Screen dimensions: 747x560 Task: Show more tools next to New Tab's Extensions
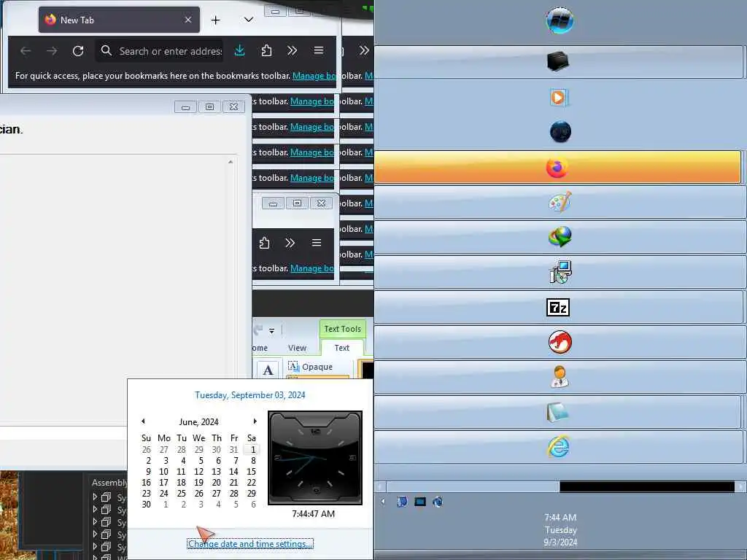tap(292, 50)
